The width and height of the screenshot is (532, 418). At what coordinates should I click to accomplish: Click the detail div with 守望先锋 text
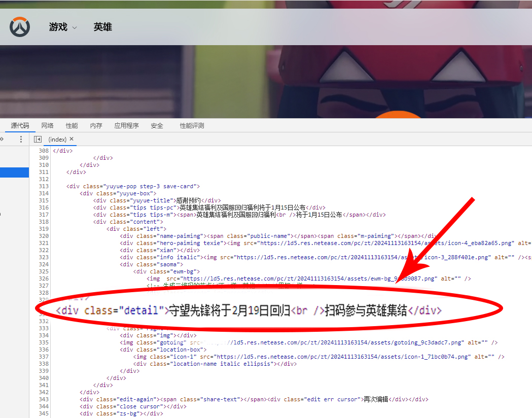click(x=249, y=310)
